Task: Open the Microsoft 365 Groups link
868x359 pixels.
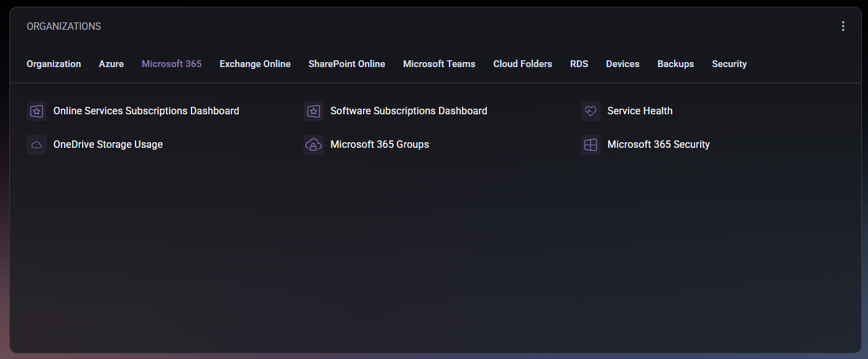Action: [x=379, y=145]
